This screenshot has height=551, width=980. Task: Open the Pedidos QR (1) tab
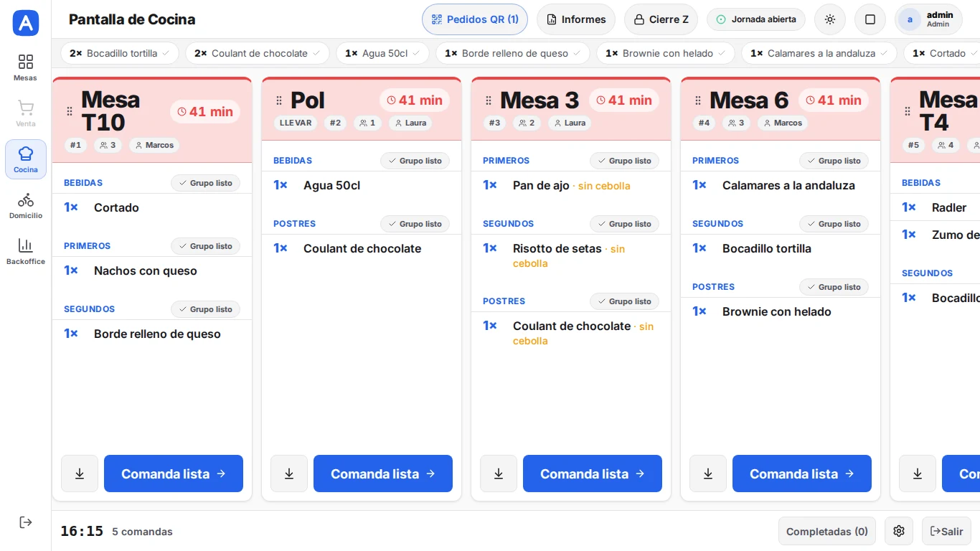pos(475,19)
